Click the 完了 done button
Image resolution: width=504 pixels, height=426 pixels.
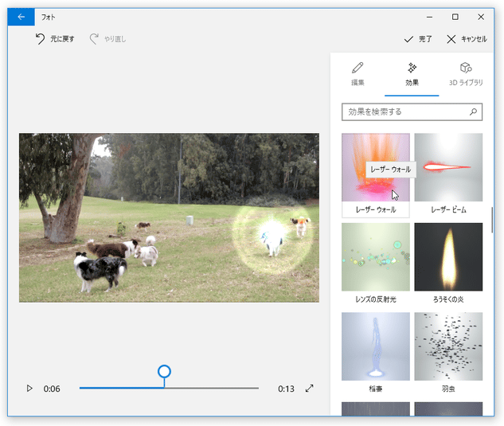pyautogui.click(x=418, y=38)
